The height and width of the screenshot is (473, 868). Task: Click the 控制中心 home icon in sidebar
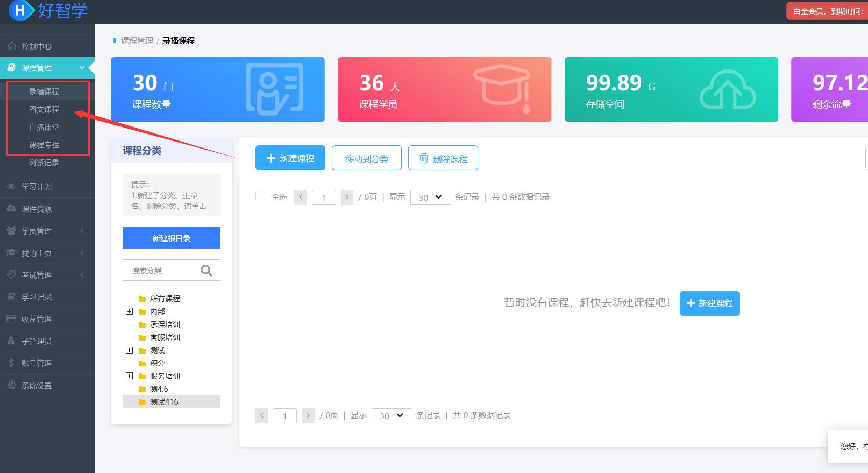click(x=11, y=46)
